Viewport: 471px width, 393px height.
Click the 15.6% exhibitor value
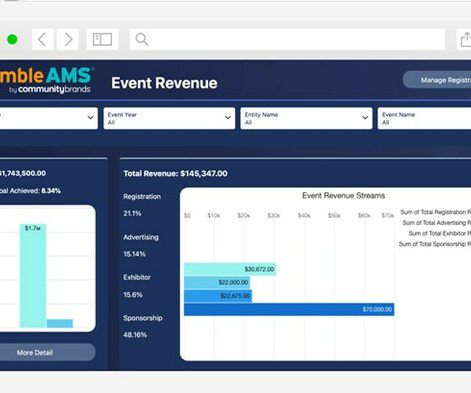[x=133, y=295]
